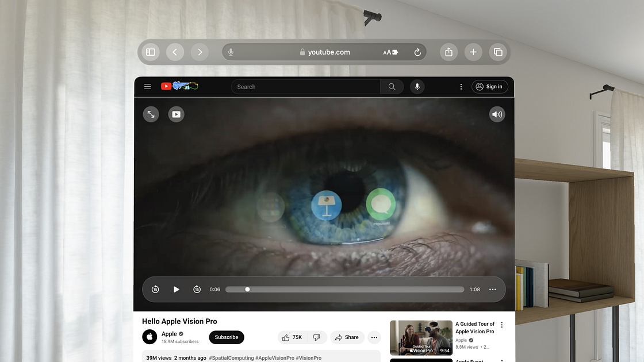644x362 pixels.
Task: Tap the microphone in the address bar
Action: (231, 52)
